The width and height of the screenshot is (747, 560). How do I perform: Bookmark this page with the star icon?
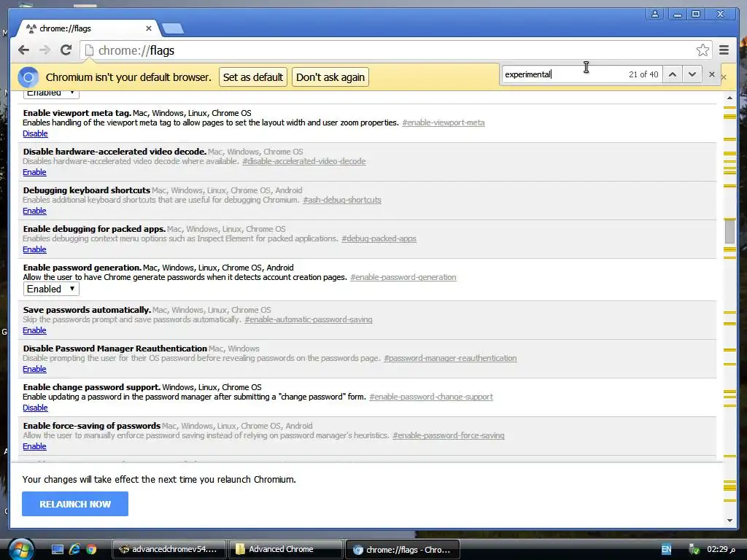(703, 50)
